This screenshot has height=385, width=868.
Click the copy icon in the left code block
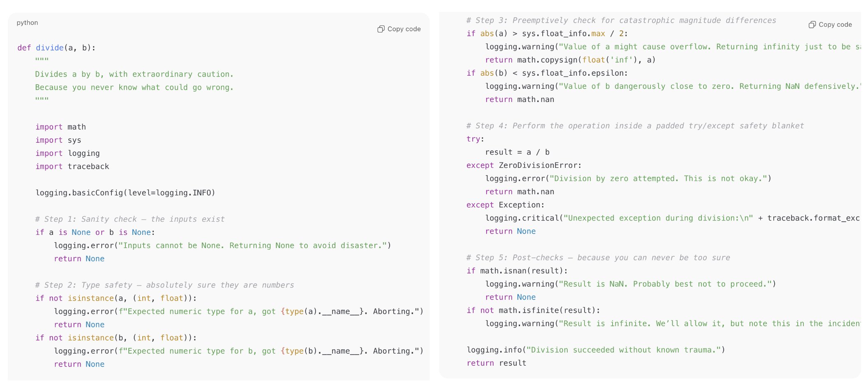381,29
